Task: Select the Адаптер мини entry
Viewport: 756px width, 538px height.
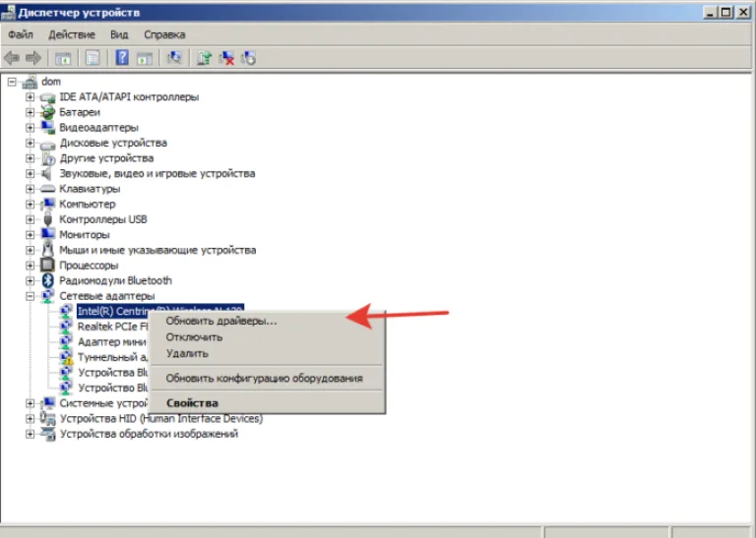Action: [x=112, y=342]
